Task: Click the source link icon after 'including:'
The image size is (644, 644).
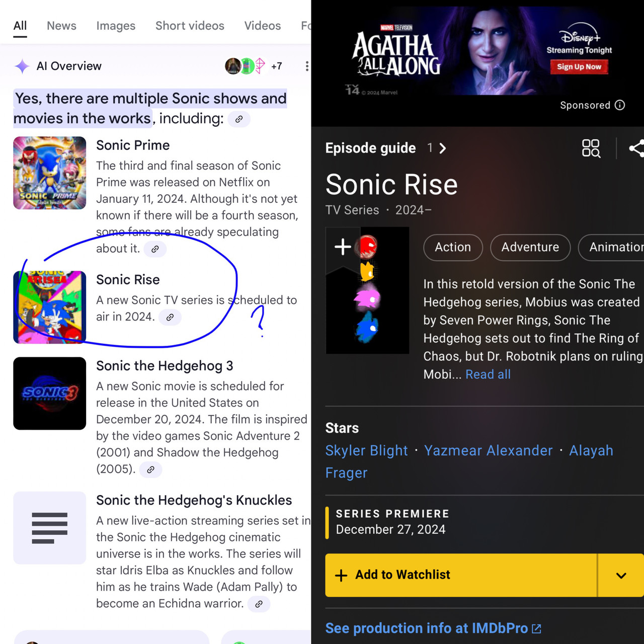Action: tap(239, 119)
